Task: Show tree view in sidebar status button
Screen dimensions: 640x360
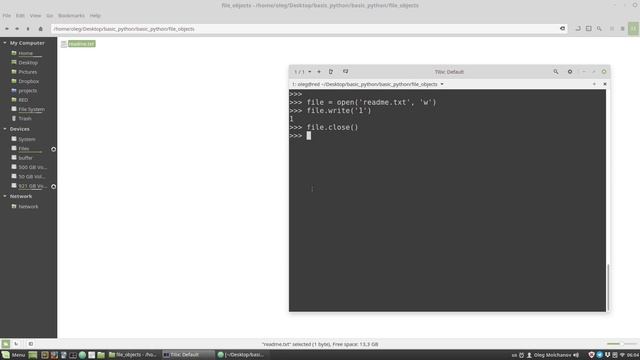Action: click(x=16, y=344)
